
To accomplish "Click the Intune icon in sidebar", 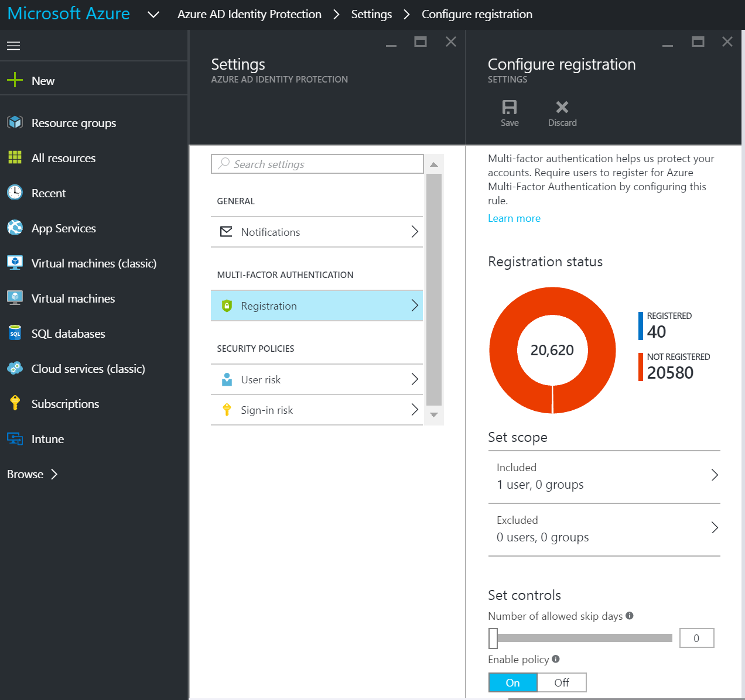I will pyautogui.click(x=15, y=438).
